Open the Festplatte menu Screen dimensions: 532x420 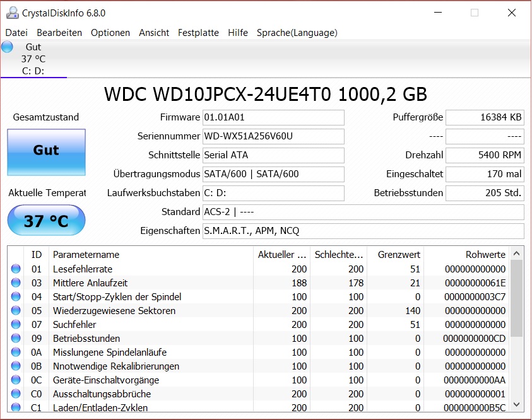click(198, 33)
